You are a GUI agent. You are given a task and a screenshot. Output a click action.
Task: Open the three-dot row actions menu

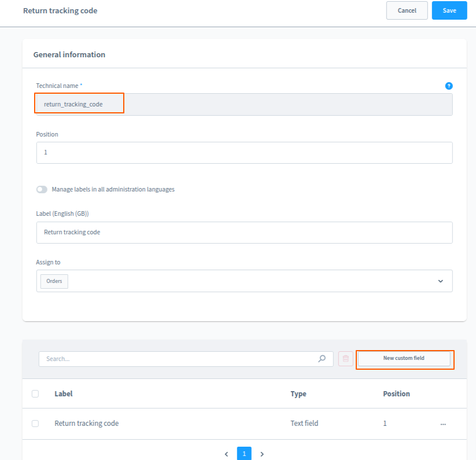(443, 424)
